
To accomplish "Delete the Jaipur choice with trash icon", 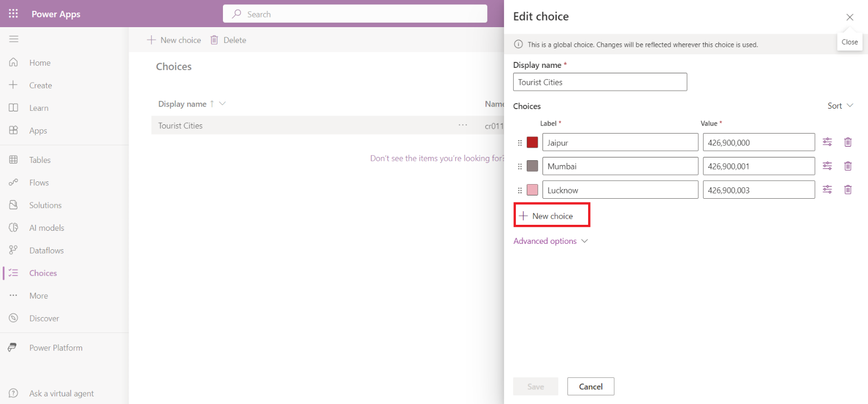I will tap(847, 142).
